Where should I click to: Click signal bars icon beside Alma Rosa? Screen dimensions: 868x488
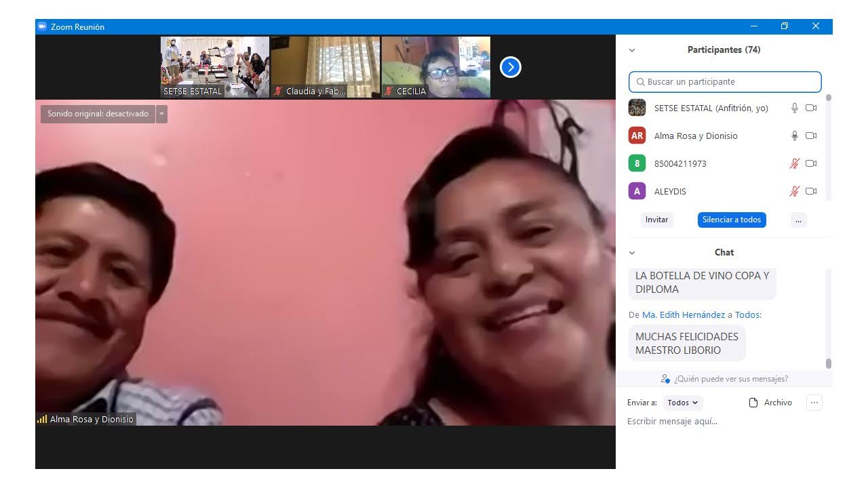[x=42, y=420]
